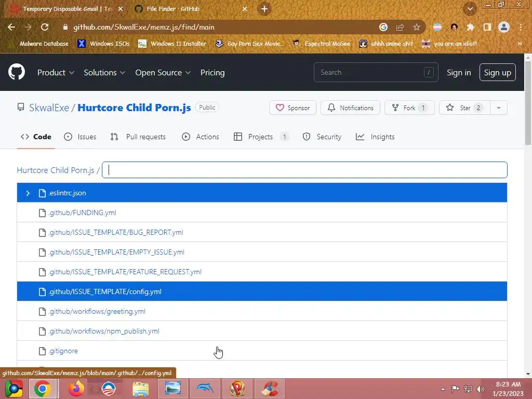The height and width of the screenshot is (399, 532).
Task: Click the Sponsor button
Action: click(x=293, y=108)
